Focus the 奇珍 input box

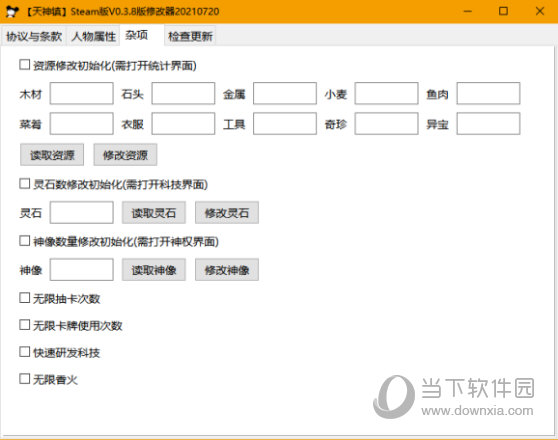point(386,124)
